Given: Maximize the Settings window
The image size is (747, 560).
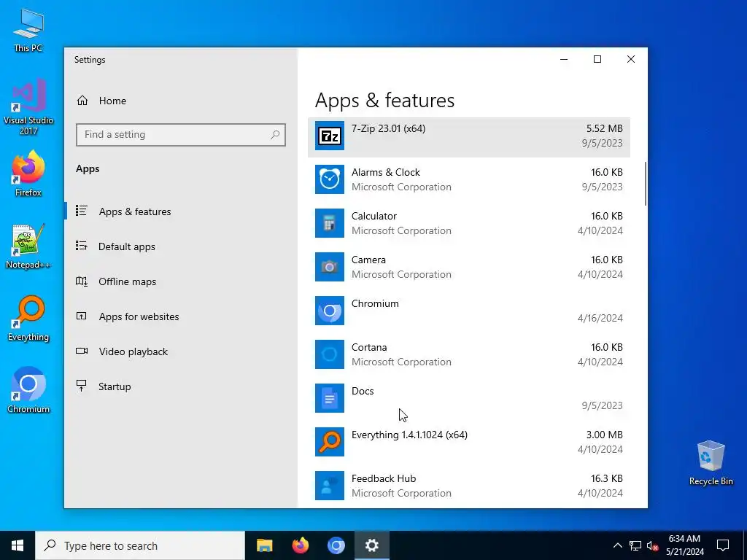Looking at the screenshot, I should point(597,59).
